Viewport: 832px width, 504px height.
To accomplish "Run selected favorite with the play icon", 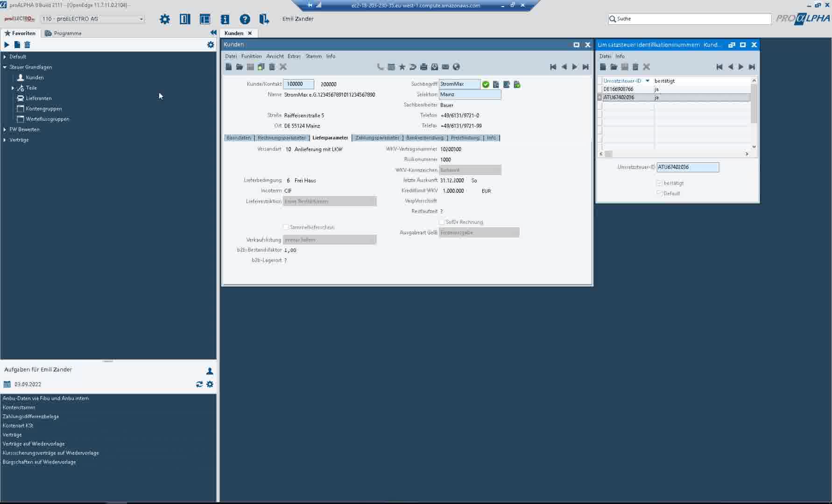I will click(7, 45).
